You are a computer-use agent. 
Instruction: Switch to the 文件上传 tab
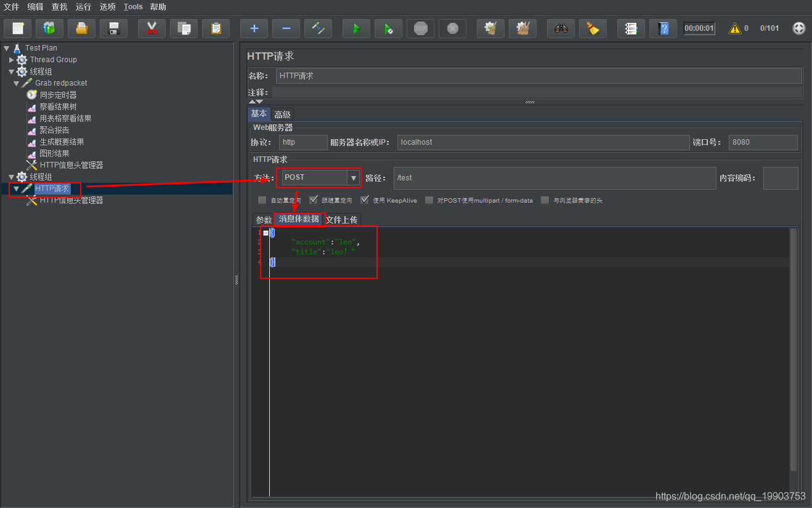(x=342, y=220)
